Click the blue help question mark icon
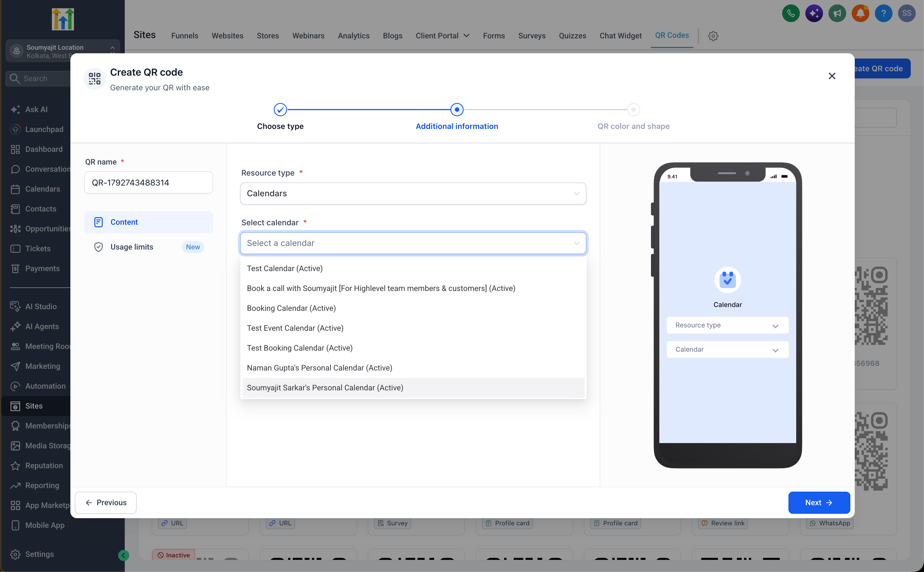Image resolution: width=924 pixels, height=572 pixels. [x=883, y=14]
